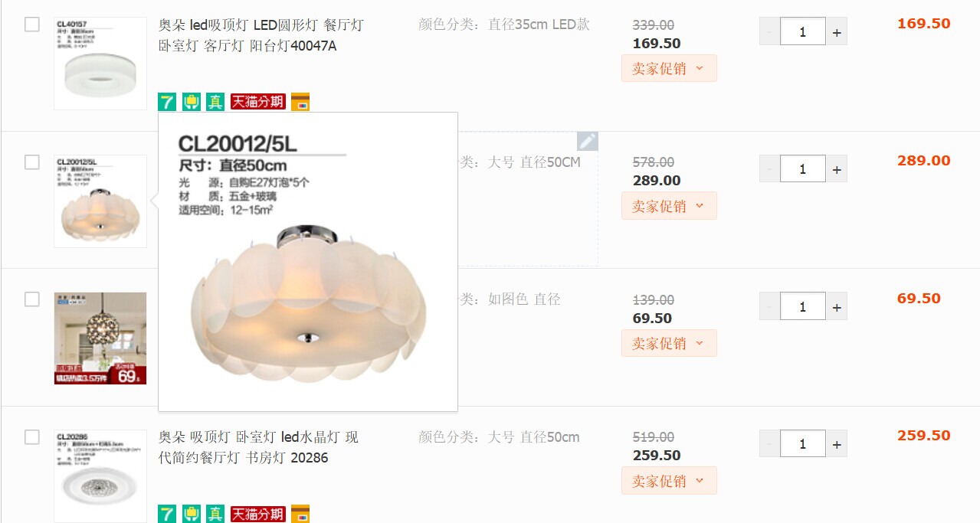
Task: Open the crystal pendant lamp thumbnail
Action: click(x=100, y=338)
